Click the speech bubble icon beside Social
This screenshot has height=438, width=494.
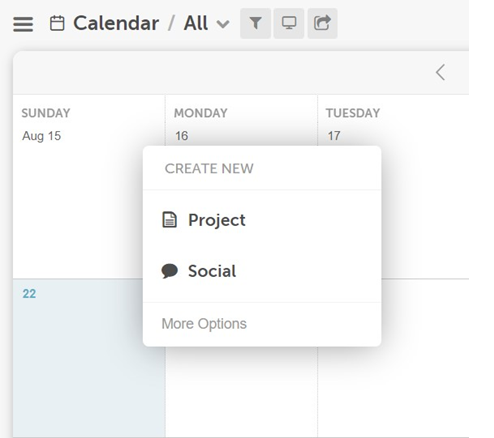170,271
